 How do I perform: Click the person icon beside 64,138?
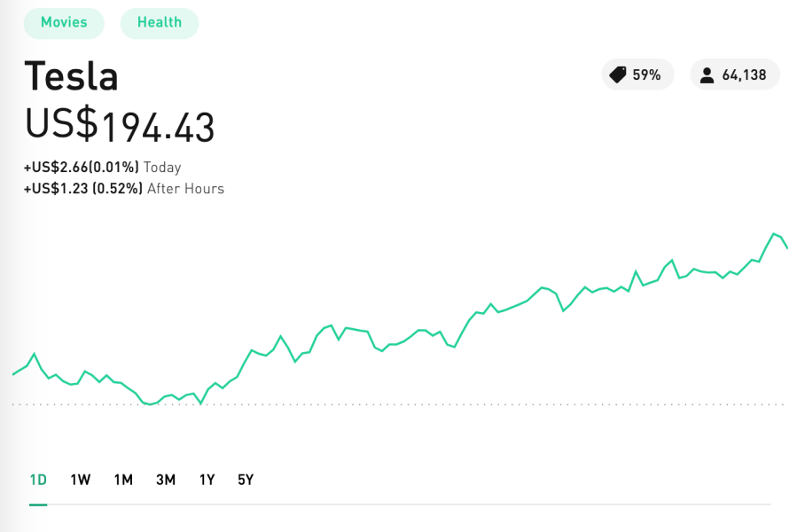pos(707,75)
